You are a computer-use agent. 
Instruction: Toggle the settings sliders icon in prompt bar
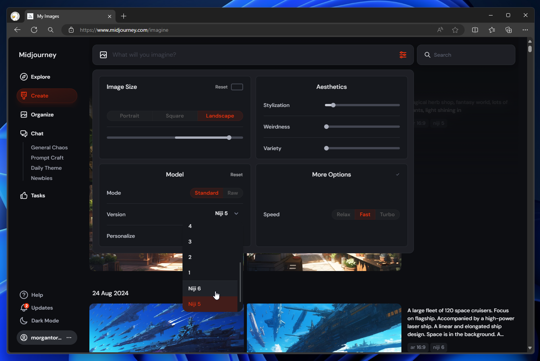tap(403, 55)
